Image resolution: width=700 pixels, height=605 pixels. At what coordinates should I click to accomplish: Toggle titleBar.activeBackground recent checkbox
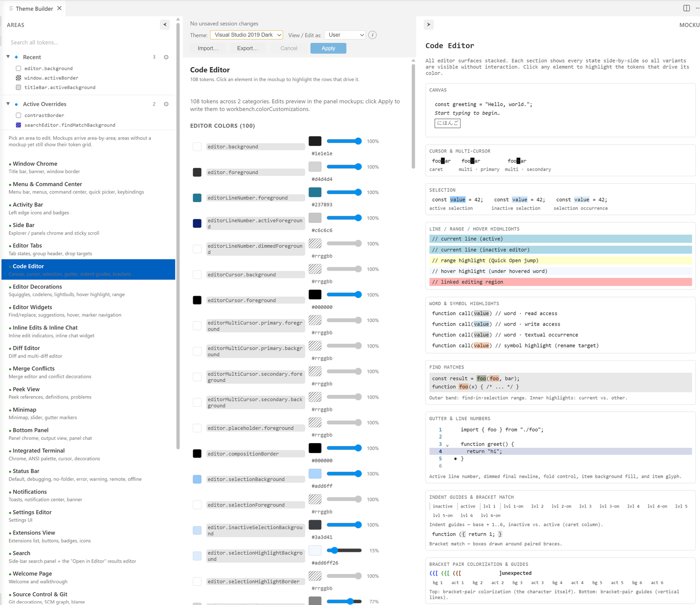[x=19, y=87]
